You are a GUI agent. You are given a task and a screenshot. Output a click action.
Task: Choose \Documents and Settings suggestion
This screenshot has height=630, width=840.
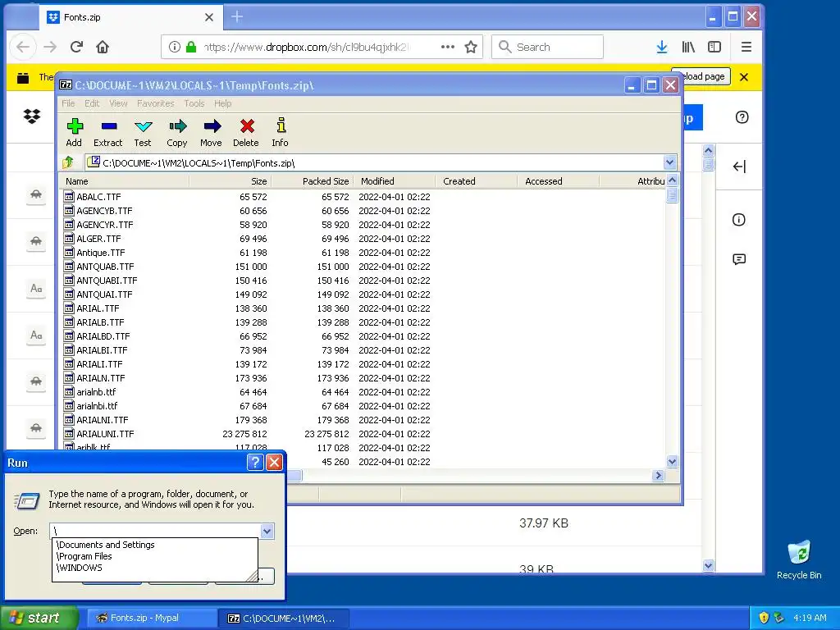pyautogui.click(x=155, y=545)
